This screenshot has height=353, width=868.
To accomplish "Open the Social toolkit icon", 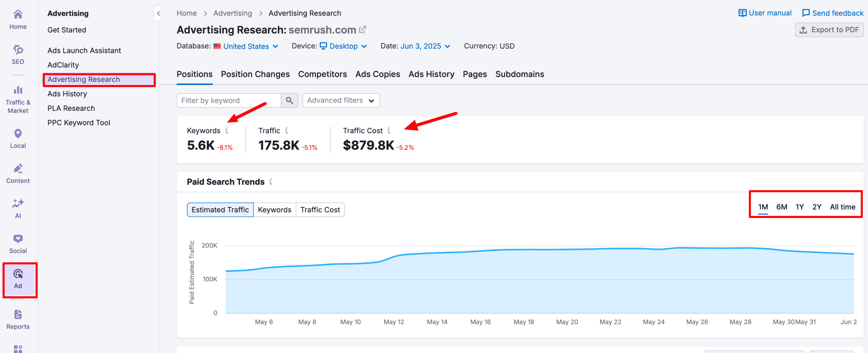I will (18, 239).
